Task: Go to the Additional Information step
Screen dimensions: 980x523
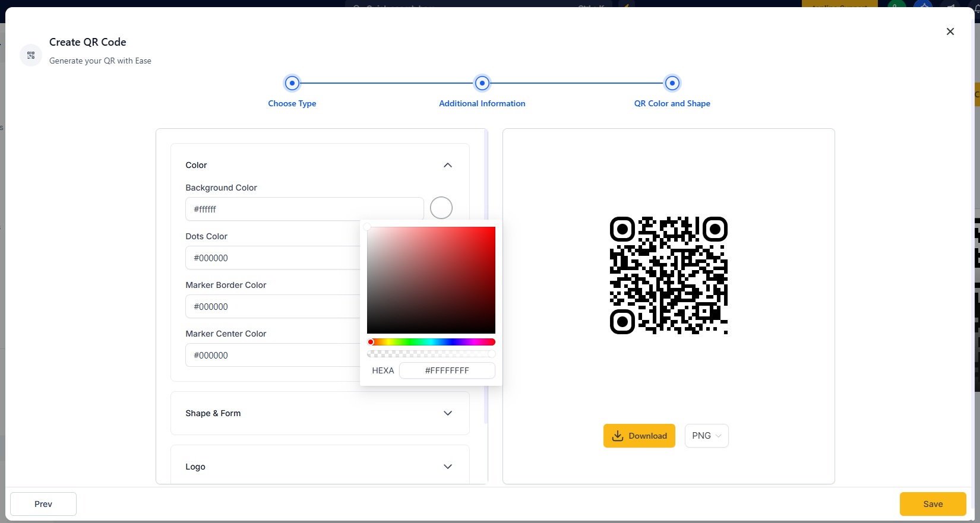Action: point(482,103)
